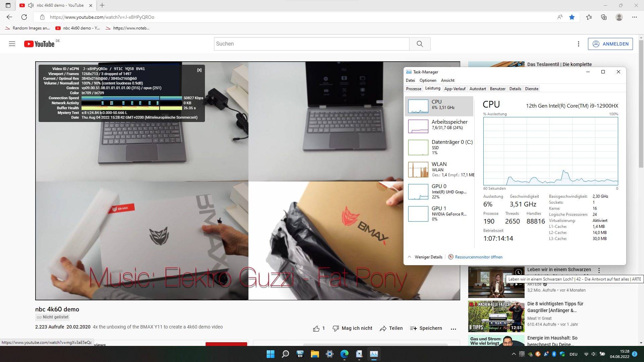Switch to the Prozesse tab

click(x=414, y=89)
